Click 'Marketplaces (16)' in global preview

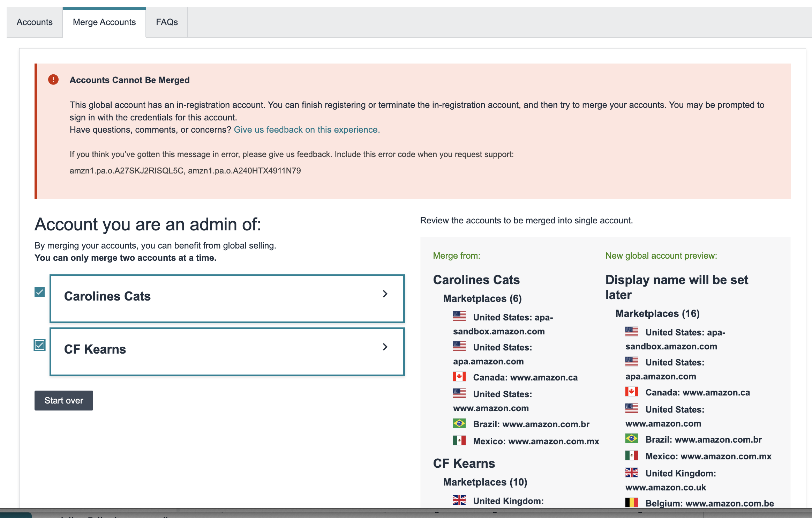click(657, 313)
